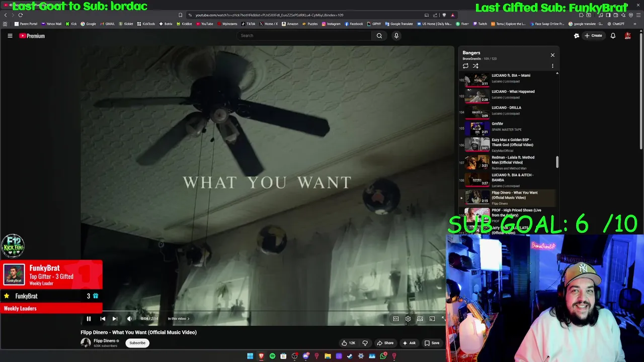
Task: Close the Bangers playlist panel
Action: pyautogui.click(x=552, y=55)
